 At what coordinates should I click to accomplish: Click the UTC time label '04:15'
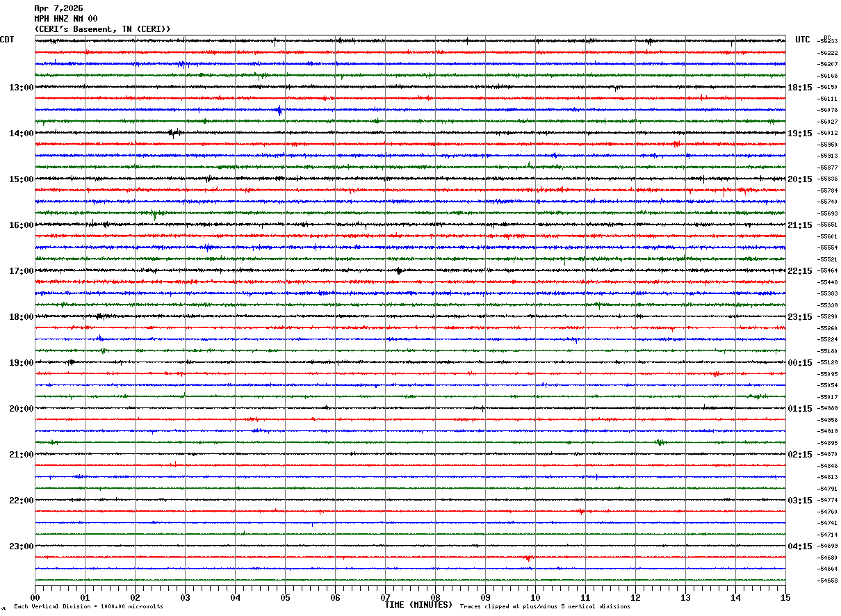(800, 546)
